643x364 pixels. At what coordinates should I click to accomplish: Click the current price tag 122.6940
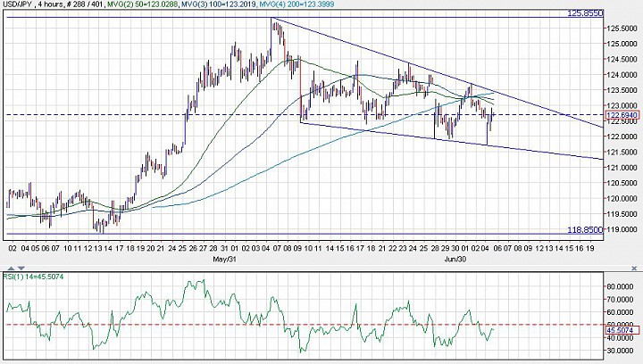622,115
